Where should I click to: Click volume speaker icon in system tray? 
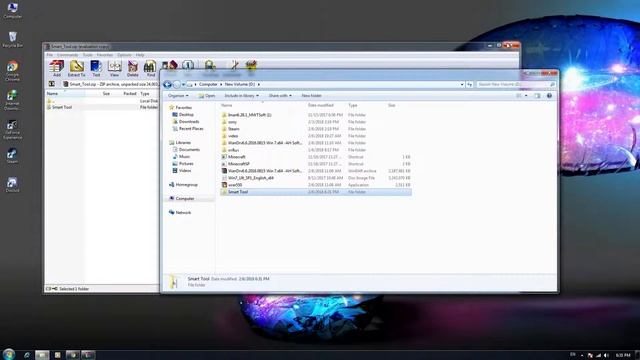coord(606,355)
